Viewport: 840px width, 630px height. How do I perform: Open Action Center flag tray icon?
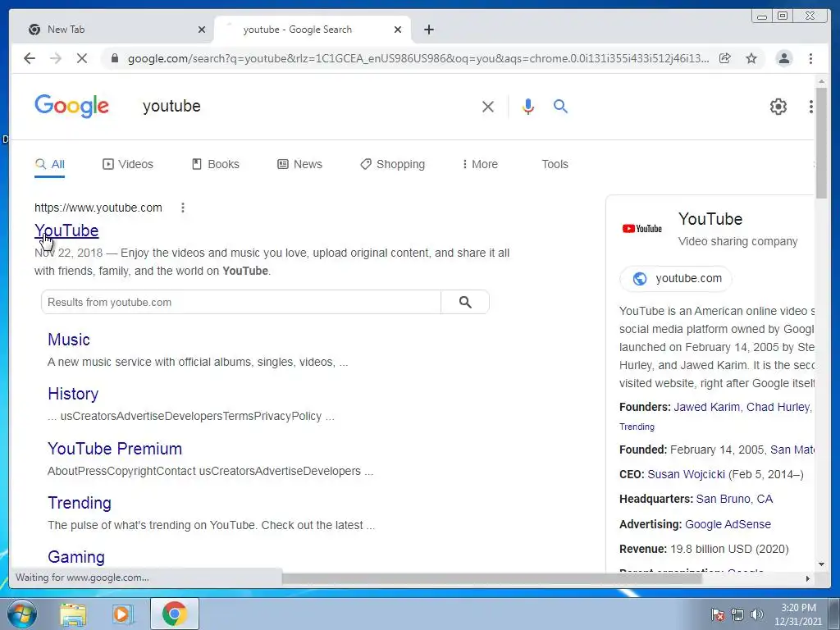point(717,614)
